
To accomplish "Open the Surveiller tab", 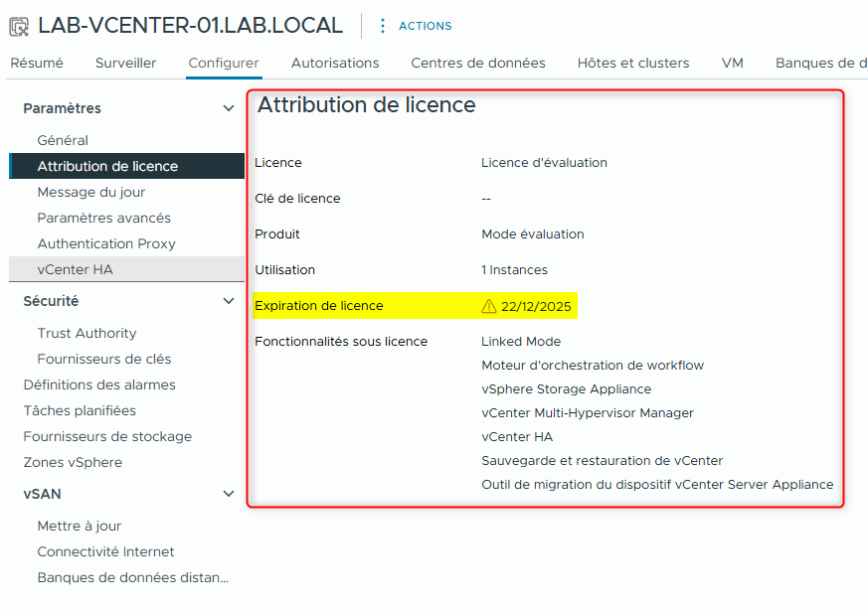I will pyautogui.click(x=125, y=62).
